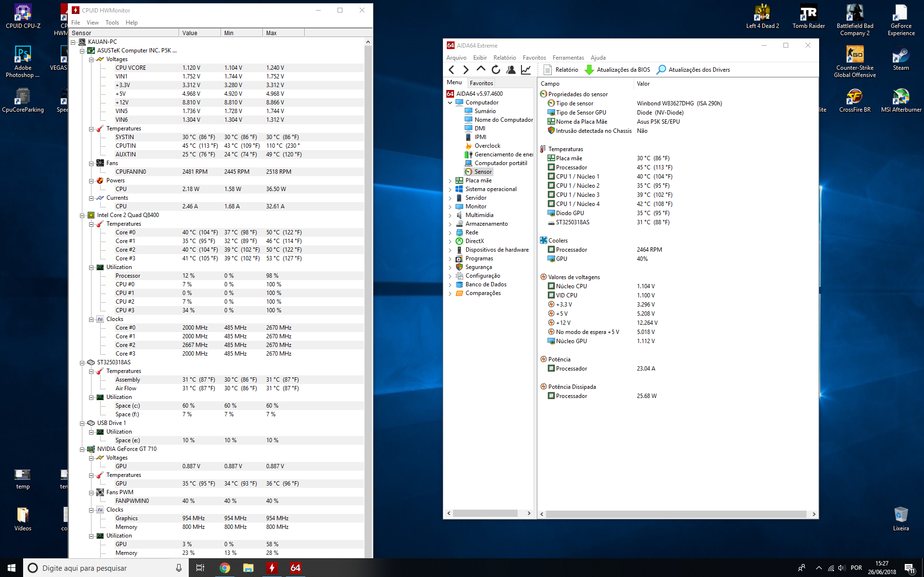This screenshot has width=924, height=577.
Task: Click Valor column header in AIDA64
Action: point(725,84)
